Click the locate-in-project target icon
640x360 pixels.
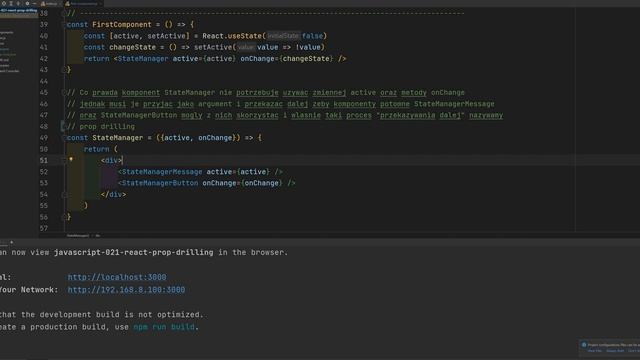tap(4, 3)
